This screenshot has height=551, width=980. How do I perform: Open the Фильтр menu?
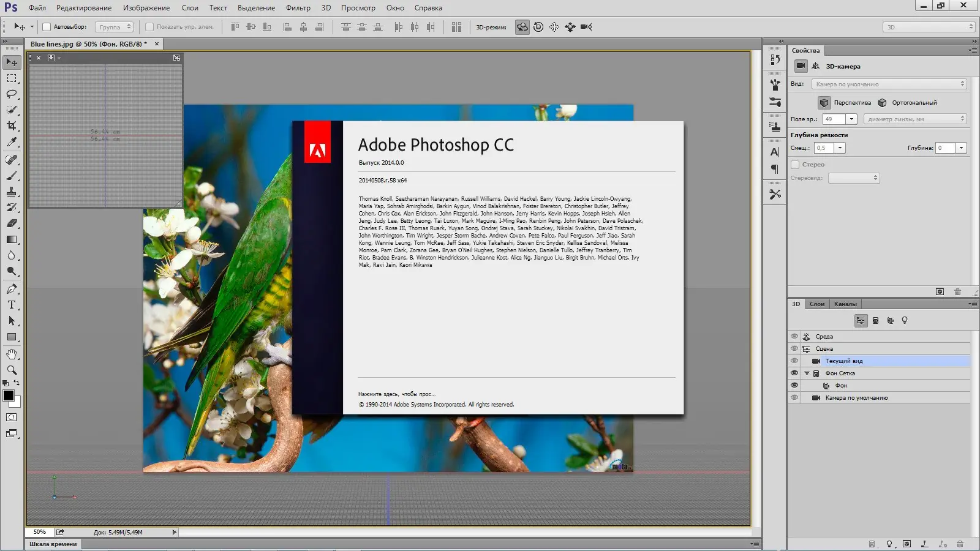pyautogui.click(x=298, y=8)
